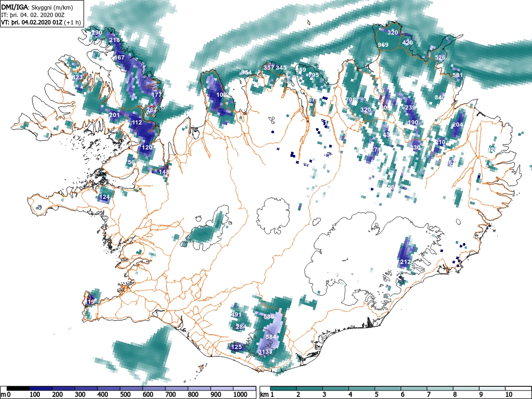Click the 'm 0' label on the scale
Viewport: 532px width, 399px height.
(6, 395)
